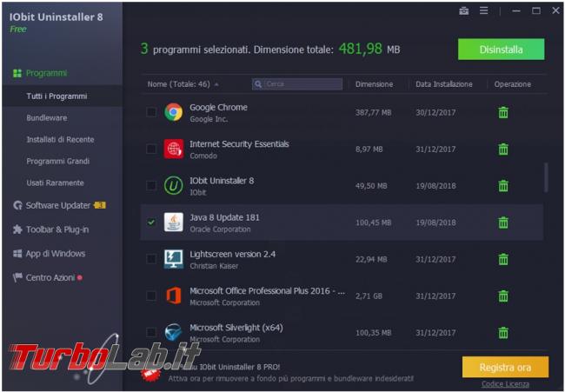This screenshot has width=565, height=392.
Task: Click Oracle Corporation publisher text
Action: (220, 229)
